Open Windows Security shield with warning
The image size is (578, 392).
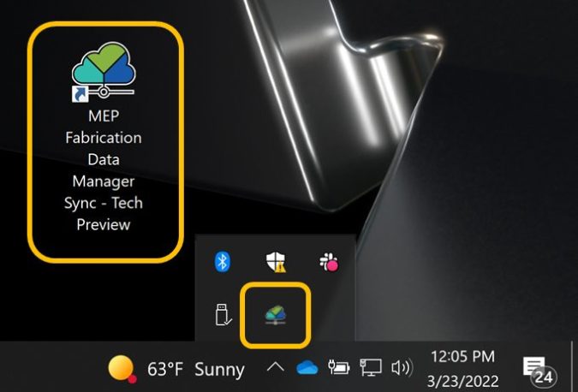[x=276, y=262]
